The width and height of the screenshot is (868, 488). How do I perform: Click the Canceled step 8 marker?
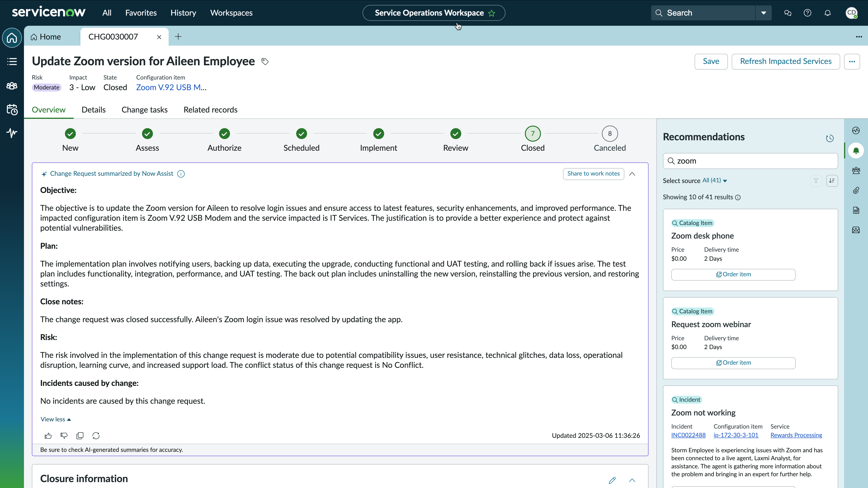point(610,134)
